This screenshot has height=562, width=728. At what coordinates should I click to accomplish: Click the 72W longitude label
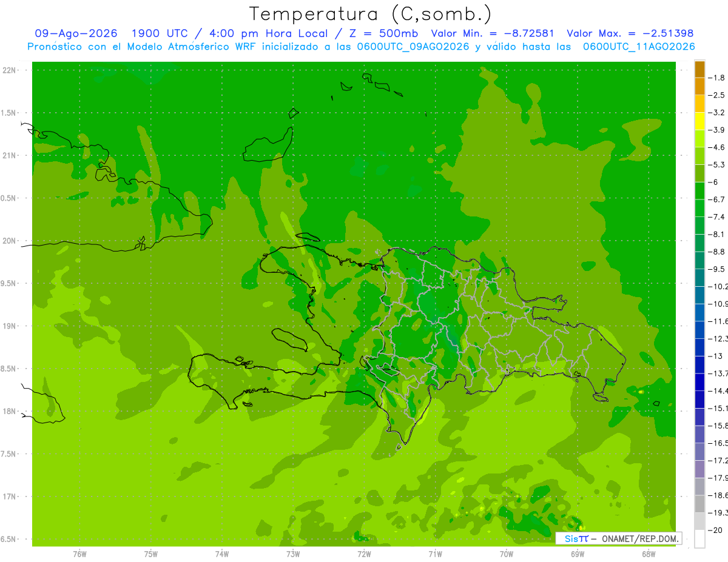[364, 554]
